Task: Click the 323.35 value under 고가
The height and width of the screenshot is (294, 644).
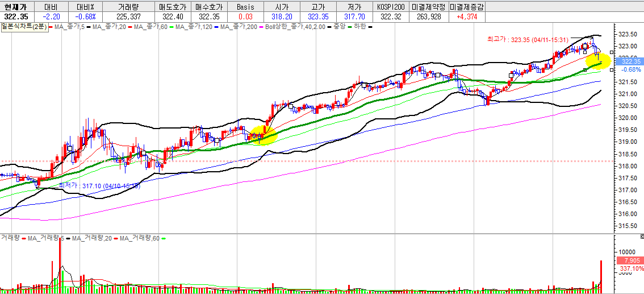Action: pyautogui.click(x=318, y=17)
